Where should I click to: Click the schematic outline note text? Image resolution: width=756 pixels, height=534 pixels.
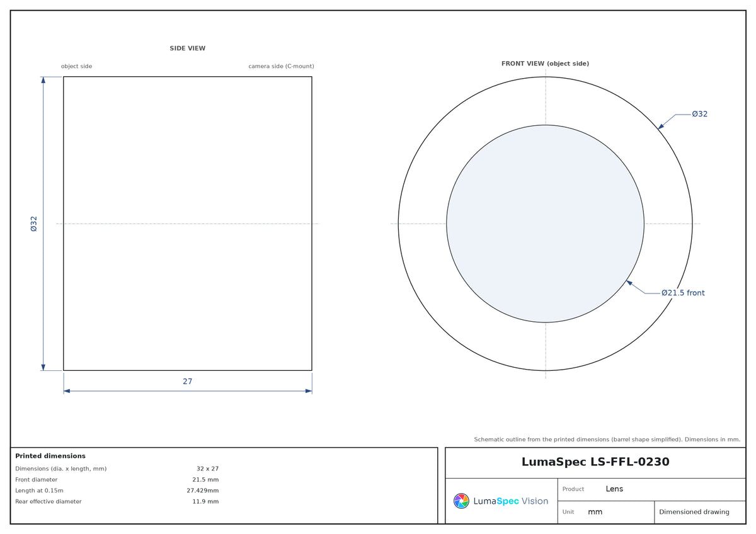607,440
